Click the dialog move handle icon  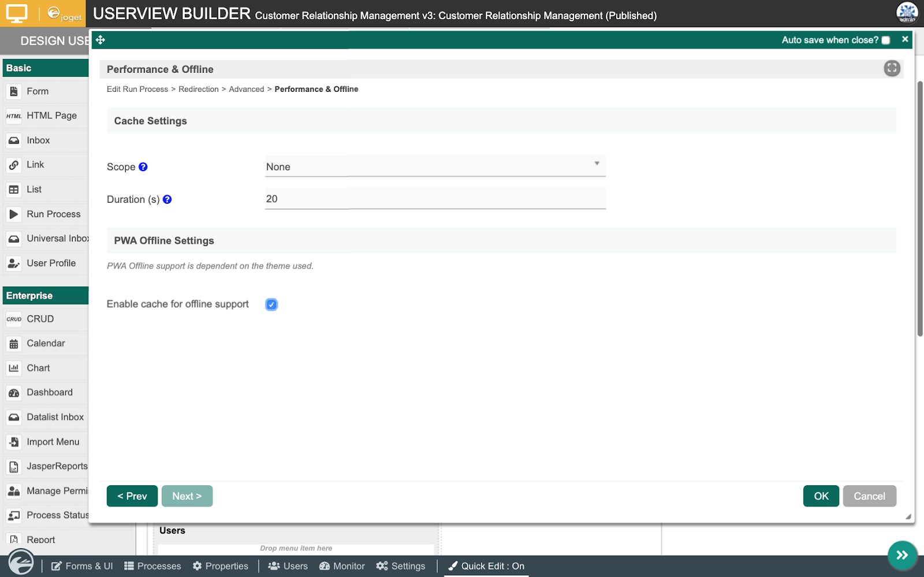tap(100, 40)
